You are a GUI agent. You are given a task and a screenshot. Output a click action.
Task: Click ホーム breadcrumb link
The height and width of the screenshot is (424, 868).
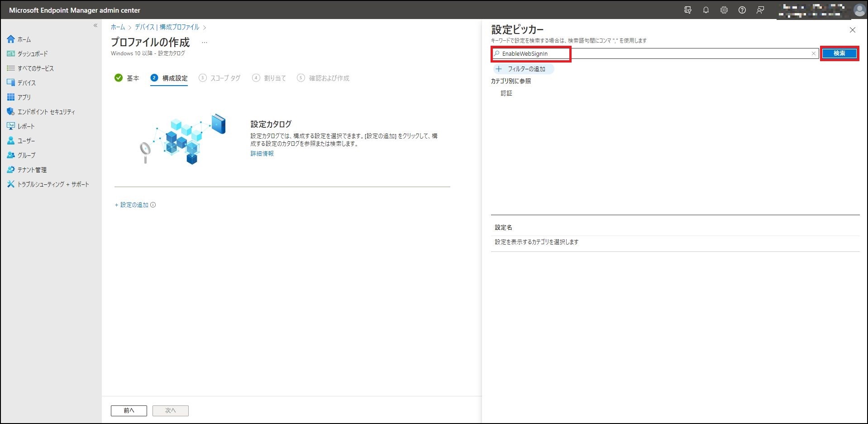pyautogui.click(x=118, y=27)
